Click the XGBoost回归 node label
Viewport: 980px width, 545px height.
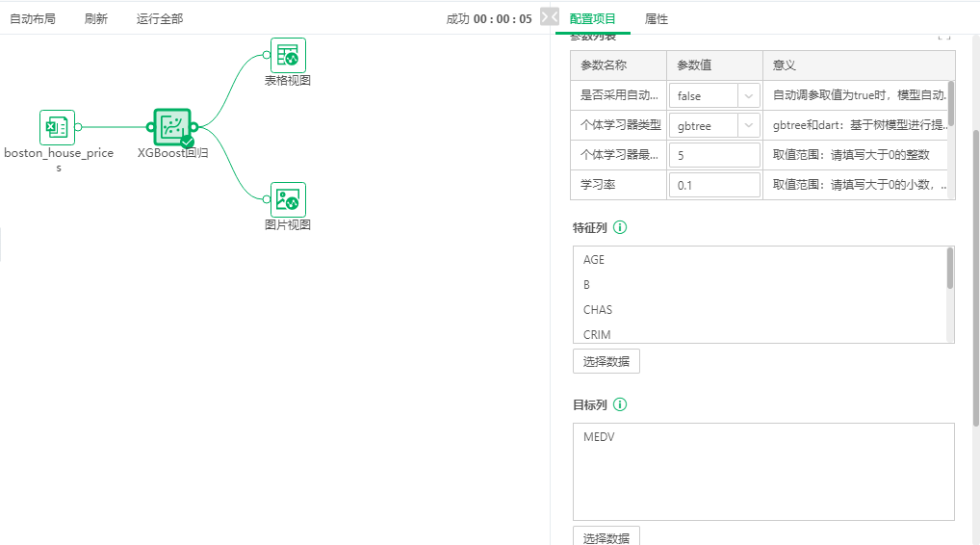(172, 152)
